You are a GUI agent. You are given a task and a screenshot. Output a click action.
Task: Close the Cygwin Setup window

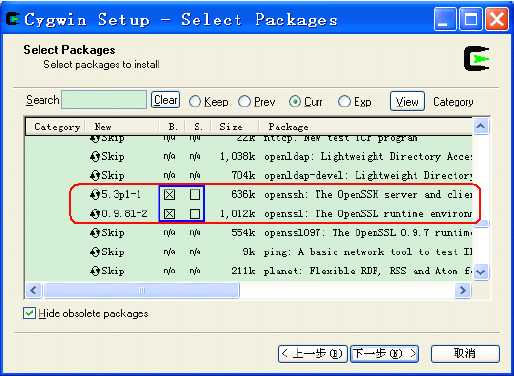pos(497,19)
